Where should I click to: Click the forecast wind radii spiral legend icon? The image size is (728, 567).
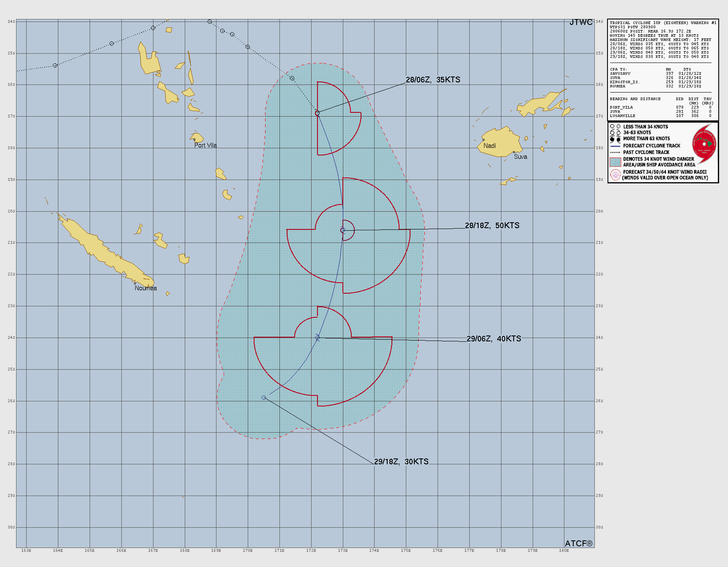click(616, 174)
